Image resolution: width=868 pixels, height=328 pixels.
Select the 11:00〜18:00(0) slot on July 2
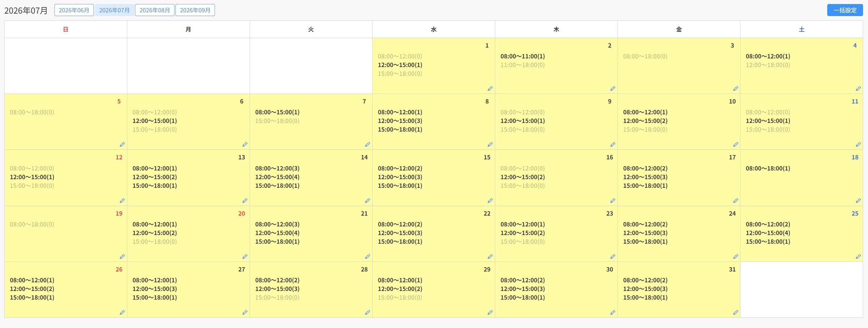(522, 65)
